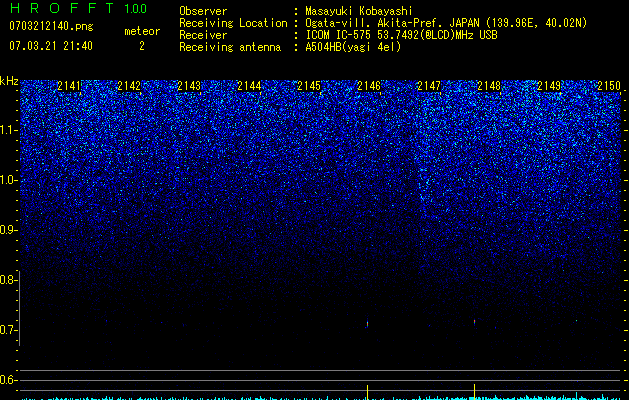
Task: Click the 1.0 frequency axis label
Action: click(8, 180)
